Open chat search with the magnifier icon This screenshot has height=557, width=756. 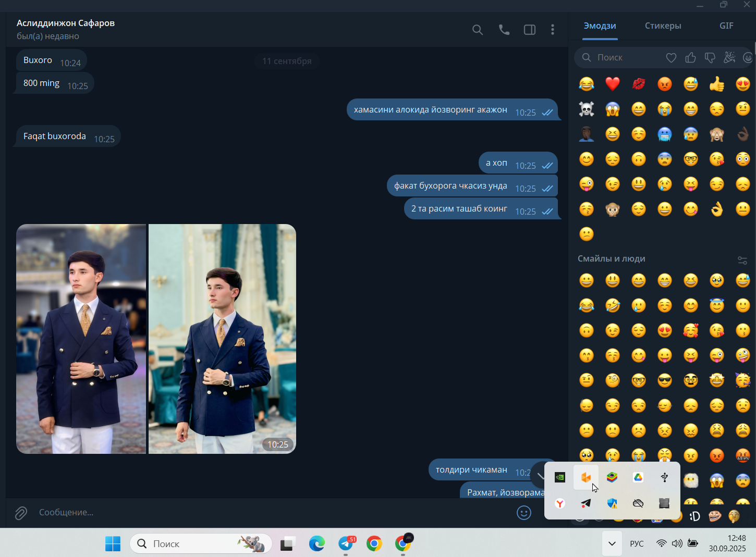point(477,30)
